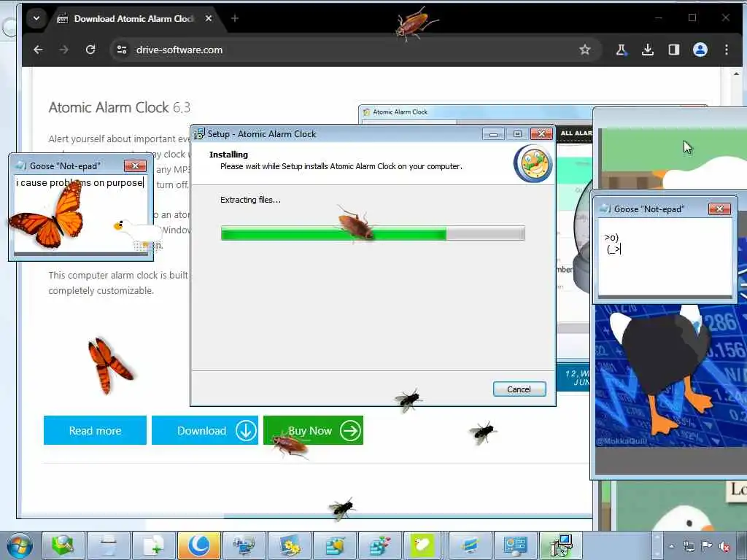Image resolution: width=747 pixels, height=560 pixels.
Task: Bookmark this page with the star icon
Action: pyautogui.click(x=584, y=50)
